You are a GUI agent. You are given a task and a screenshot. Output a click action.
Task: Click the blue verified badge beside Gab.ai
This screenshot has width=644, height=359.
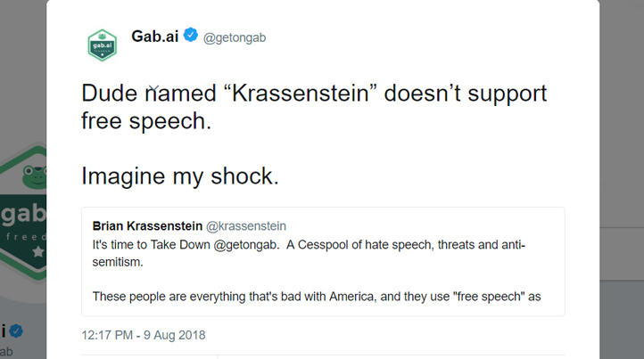[x=190, y=36]
